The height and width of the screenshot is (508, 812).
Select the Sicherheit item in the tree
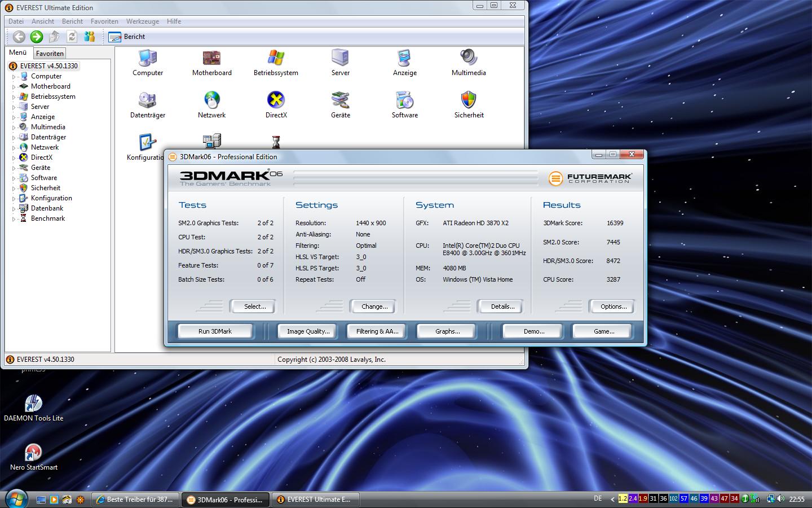[45, 188]
